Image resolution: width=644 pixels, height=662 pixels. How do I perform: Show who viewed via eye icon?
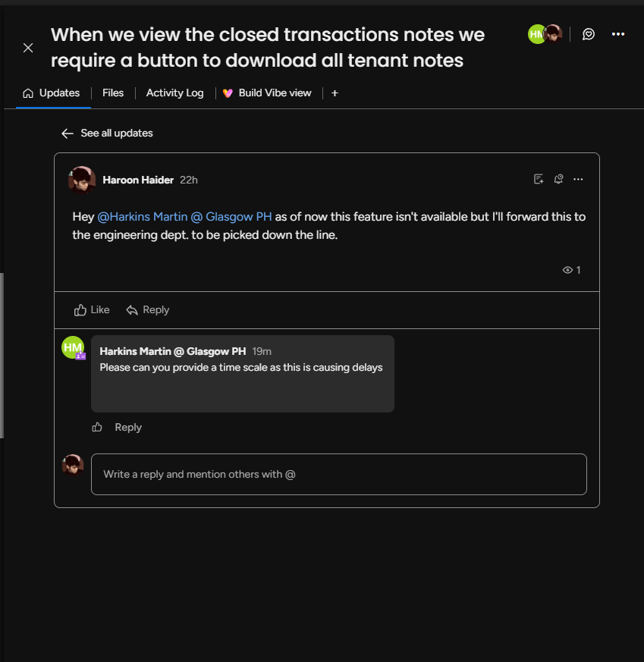pos(571,270)
